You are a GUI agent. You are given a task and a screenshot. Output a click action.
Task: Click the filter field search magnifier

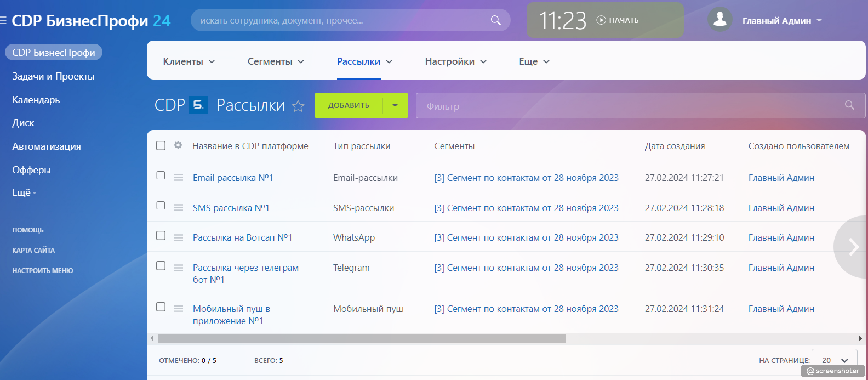pos(849,105)
